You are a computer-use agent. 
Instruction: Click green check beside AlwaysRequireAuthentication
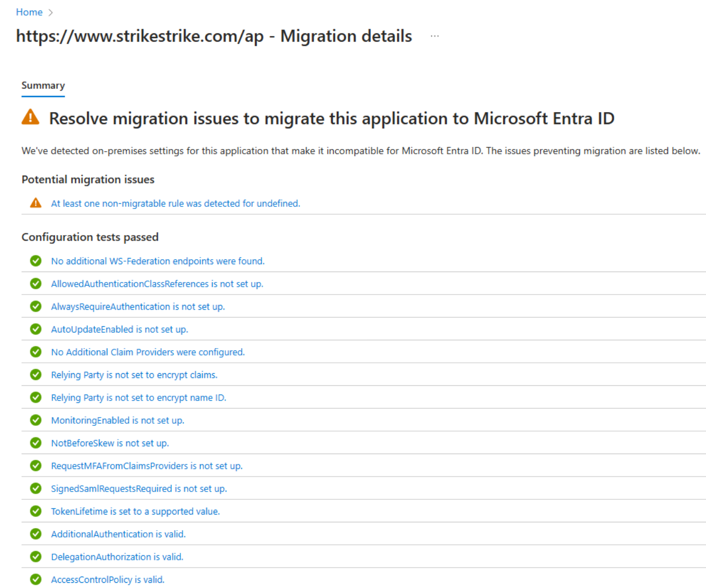click(35, 307)
